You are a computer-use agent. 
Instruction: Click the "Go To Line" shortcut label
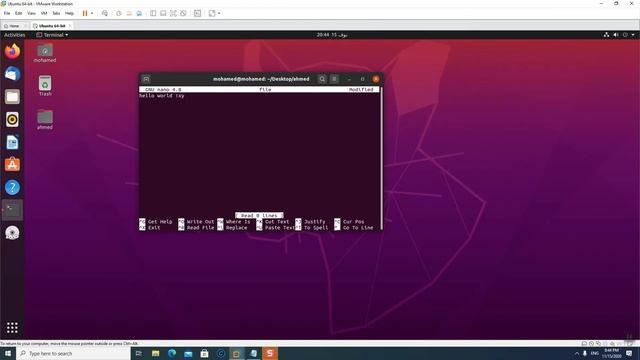(x=358, y=228)
